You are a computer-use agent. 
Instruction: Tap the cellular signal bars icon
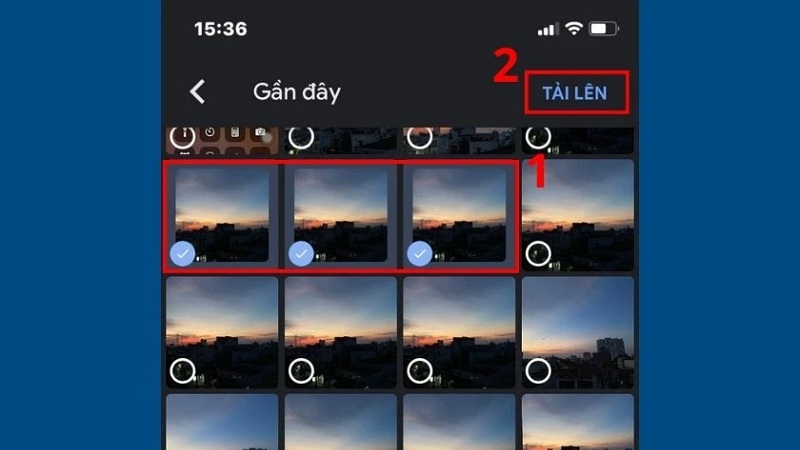[x=548, y=30]
